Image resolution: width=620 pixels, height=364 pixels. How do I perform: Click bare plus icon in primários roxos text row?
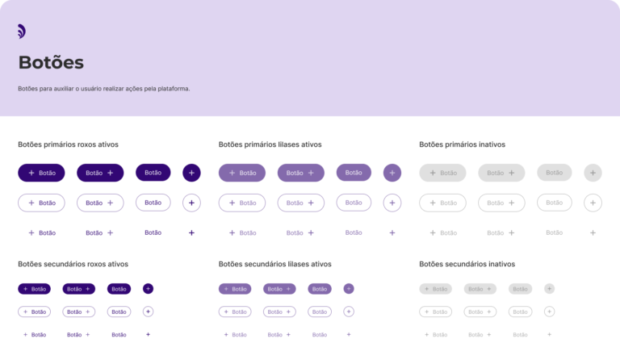click(x=191, y=232)
